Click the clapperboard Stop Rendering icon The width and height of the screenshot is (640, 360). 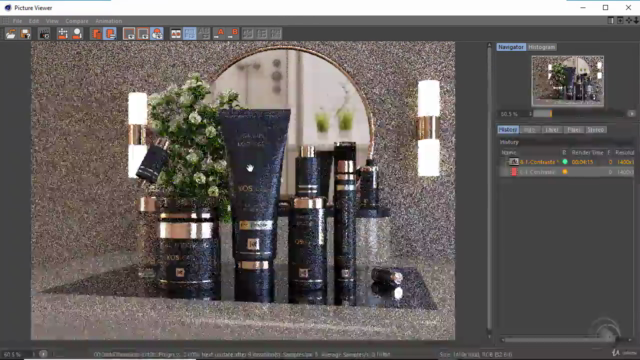pyautogui.click(x=44, y=34)
